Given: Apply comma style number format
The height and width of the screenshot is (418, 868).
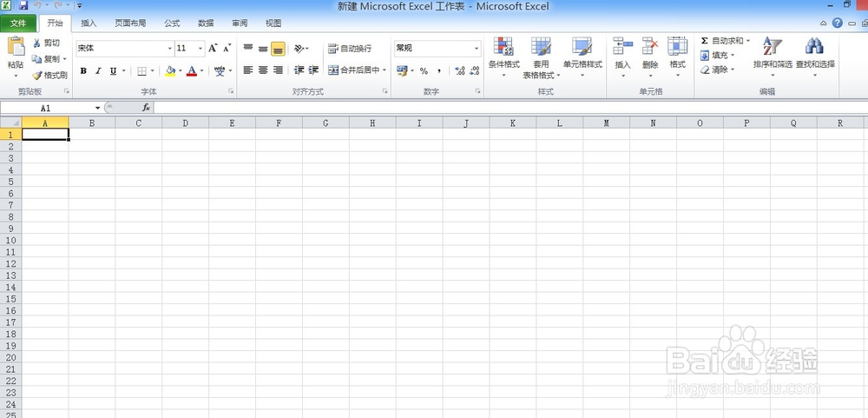Looking at the screenshot, I should pyautogui.click(x=439, y=71).
